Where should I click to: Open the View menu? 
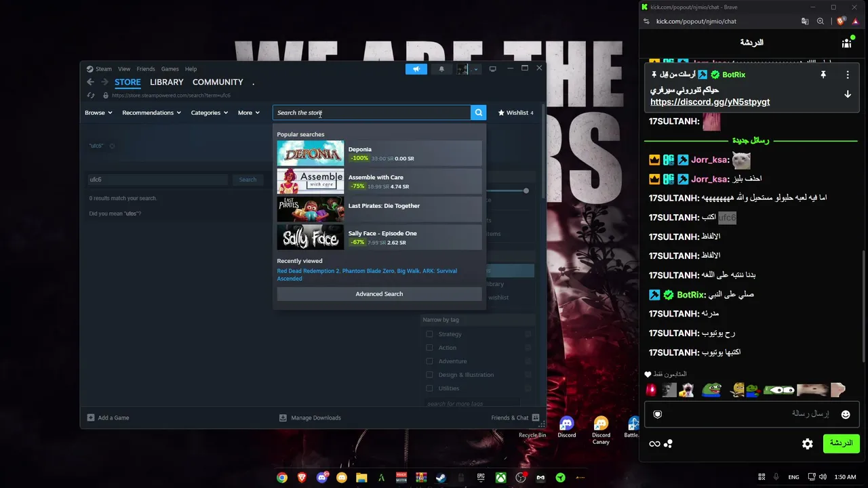[x=124, y=69]
